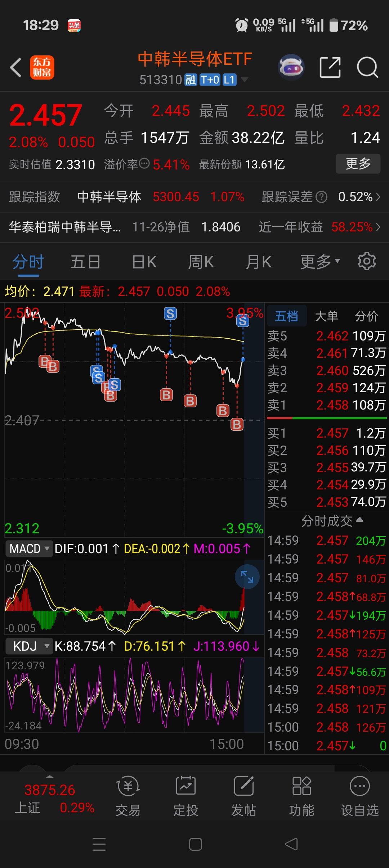Tap the alarm clock status icon
The image size is (389, 868).
(242, 25)
